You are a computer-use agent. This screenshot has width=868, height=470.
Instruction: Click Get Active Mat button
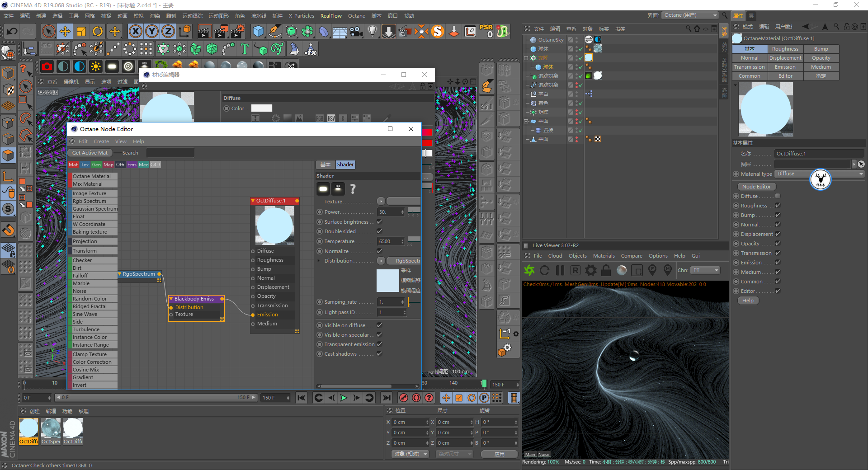(x=90, y=153)
